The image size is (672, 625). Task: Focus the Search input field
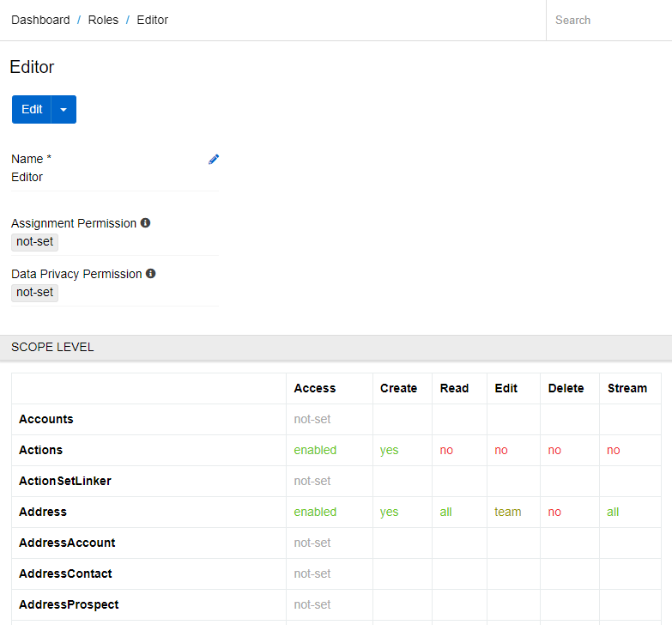[609, 20]
